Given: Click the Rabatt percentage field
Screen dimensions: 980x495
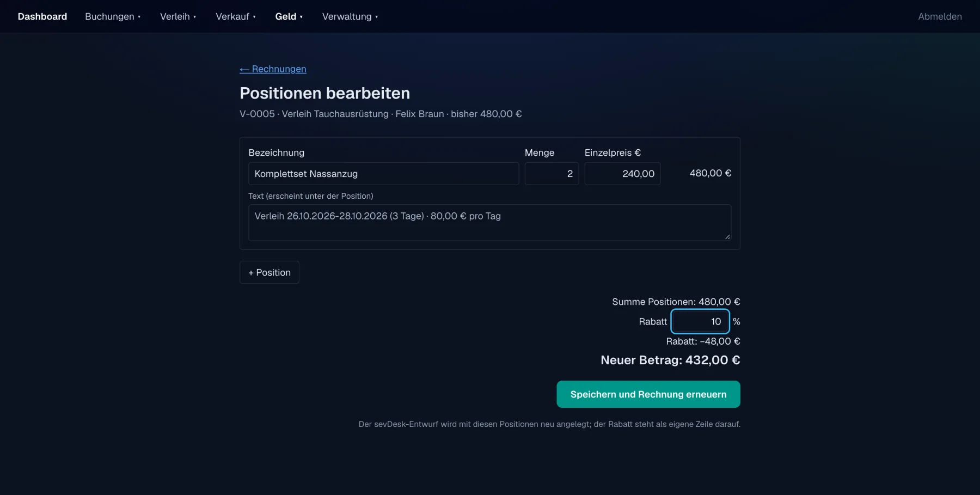Looking at the screenshot, I should (700, 321).
